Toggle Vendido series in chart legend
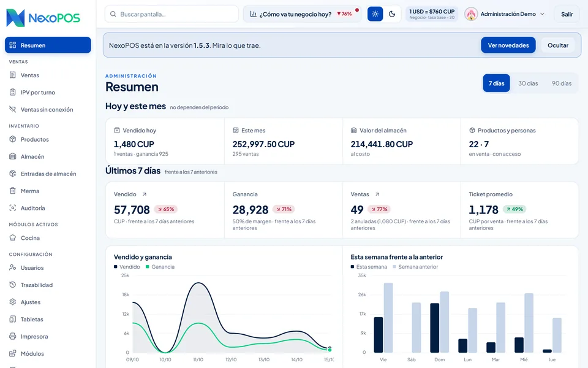The height and width of the screenshot is (368, 588). pos(127,267)
